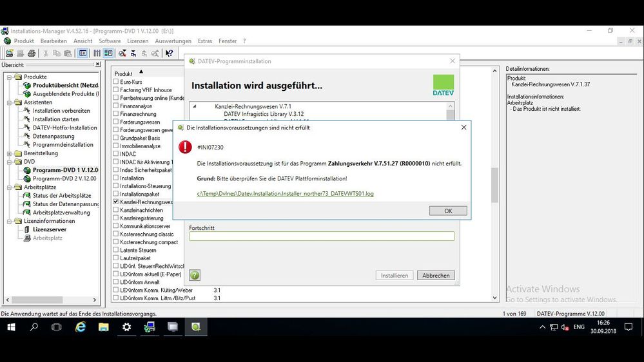Viewport: 644px width, 362px height.
Task: Collapse the Assistenten tree node
Action: 10,102
